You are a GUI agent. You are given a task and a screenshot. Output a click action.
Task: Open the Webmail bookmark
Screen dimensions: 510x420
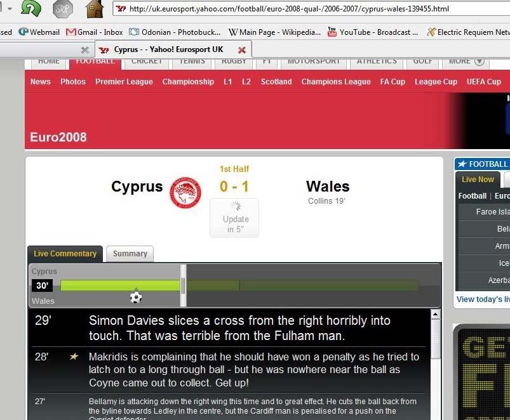[39, 32]
